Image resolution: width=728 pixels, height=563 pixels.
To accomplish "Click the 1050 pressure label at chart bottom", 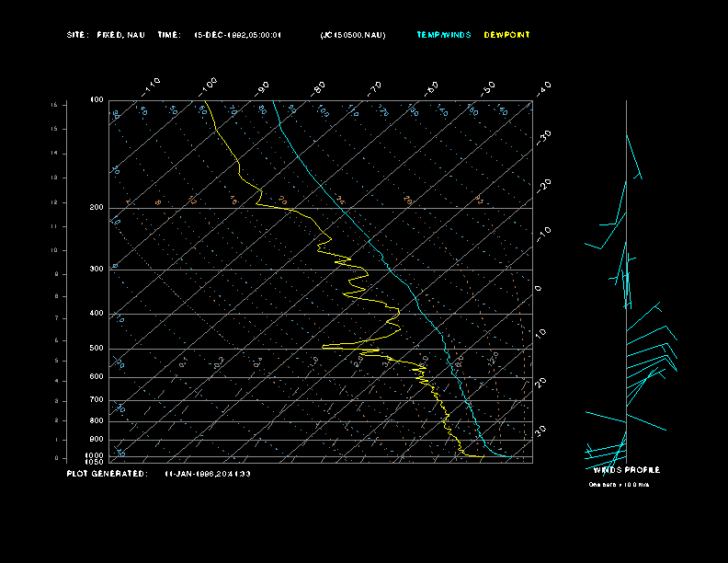I will (x=96, y=462).
